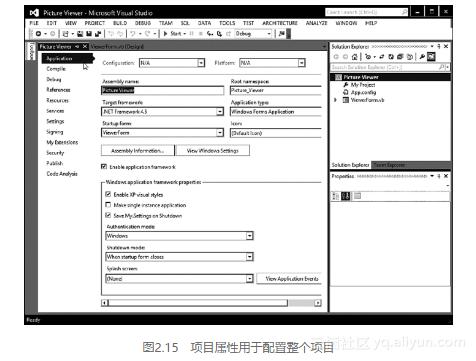Open the DEBUG menu

[143, 23]
